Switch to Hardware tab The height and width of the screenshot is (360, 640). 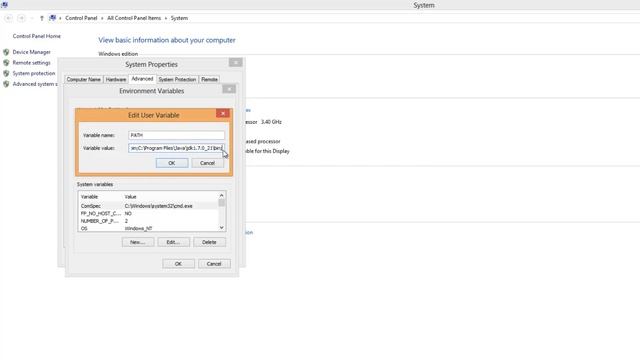pos(116,80)
